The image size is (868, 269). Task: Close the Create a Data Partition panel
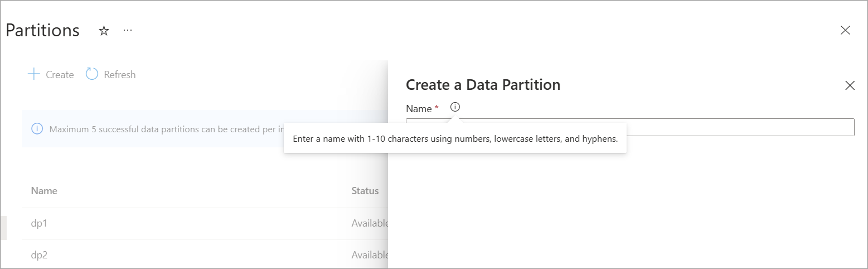click(x=850, y=85)
